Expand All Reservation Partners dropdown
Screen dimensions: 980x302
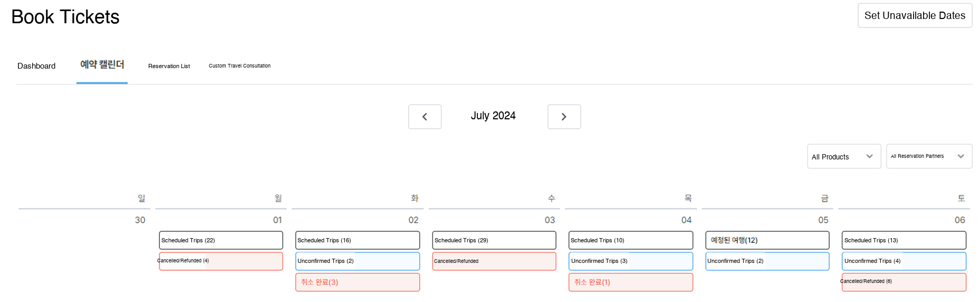tap(928, 157)
